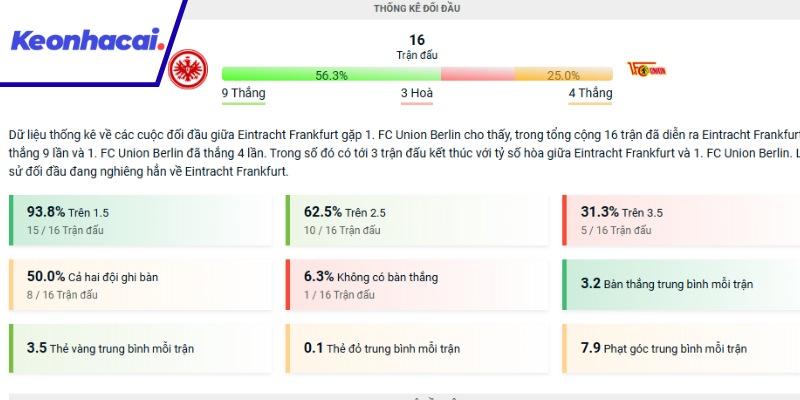Select the '4 Thắng' label

590,94
